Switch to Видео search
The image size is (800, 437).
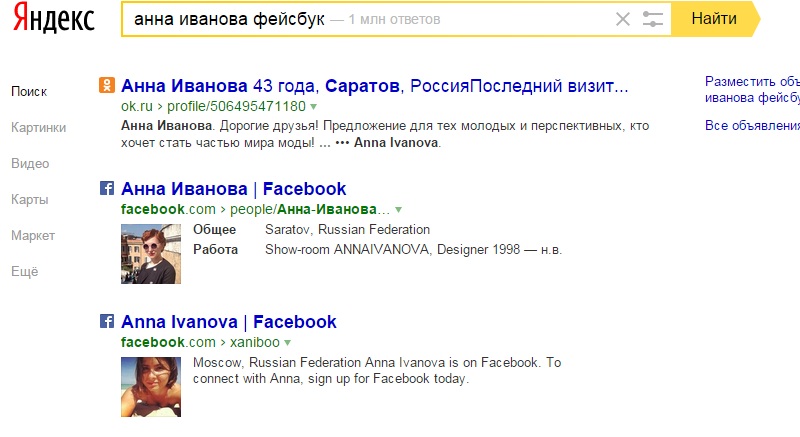pyautogui.click(x=30, y=164)
